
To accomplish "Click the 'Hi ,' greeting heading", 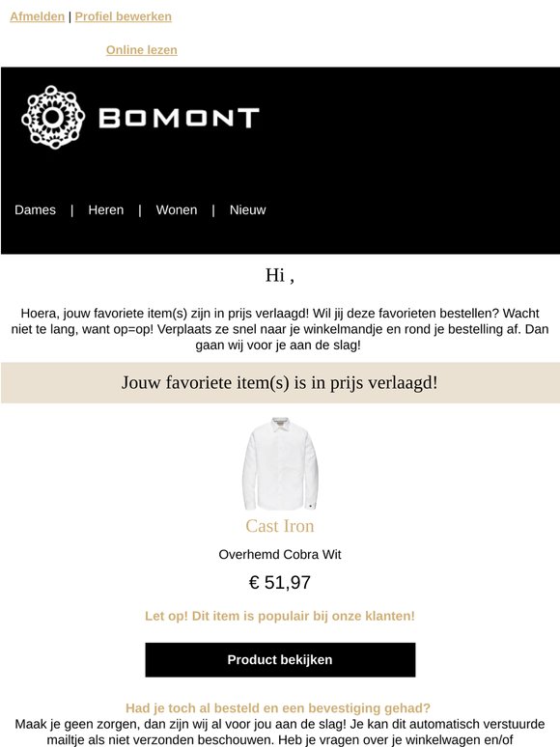I will 280,275.
